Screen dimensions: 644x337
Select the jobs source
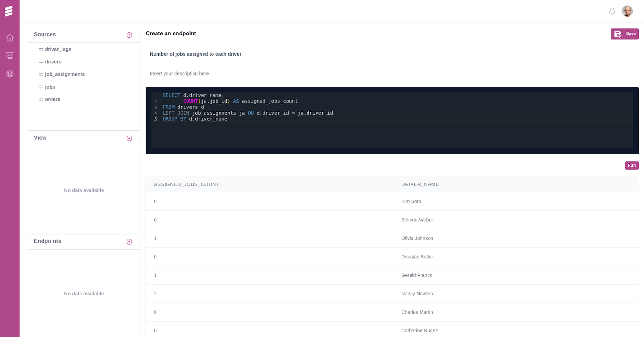pos(50,87)
